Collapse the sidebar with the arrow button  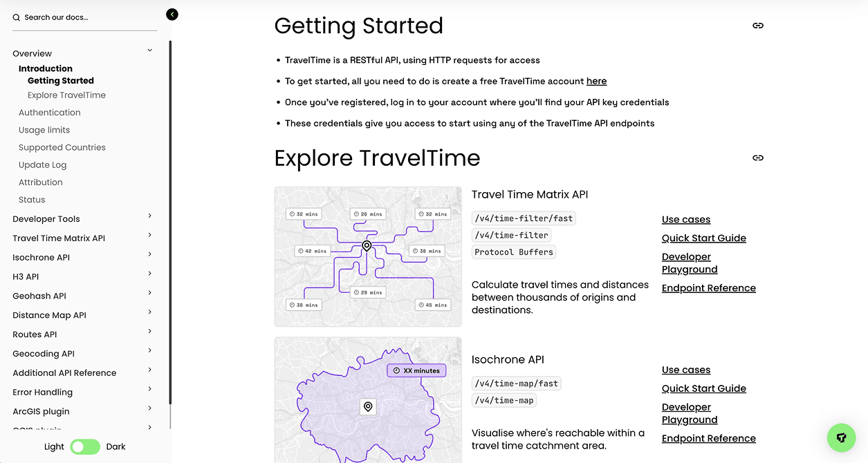[x=172, y=15]
